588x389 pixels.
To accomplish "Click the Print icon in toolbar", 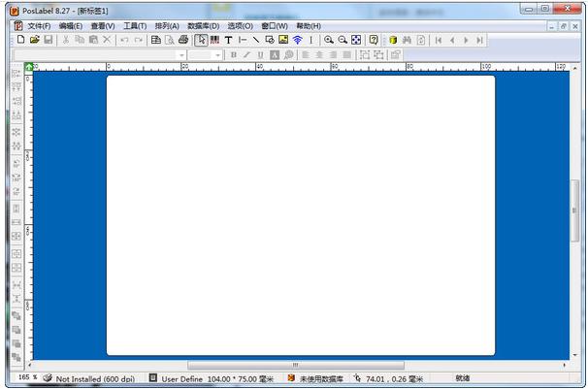I will (x=182, y=40).
